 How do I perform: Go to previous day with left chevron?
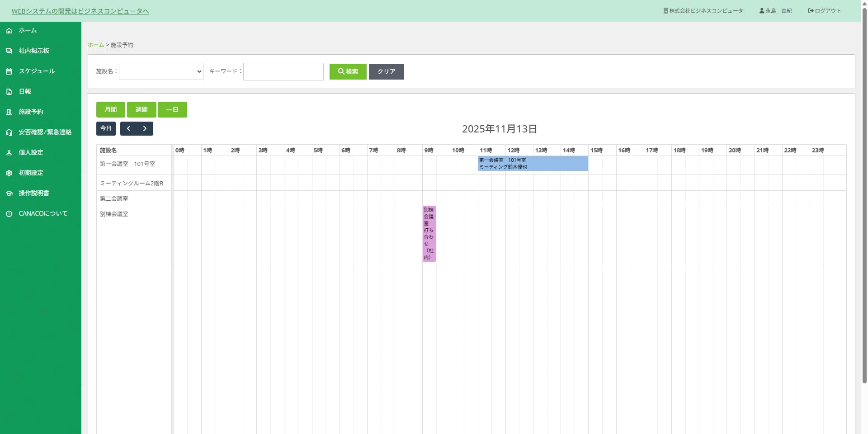coord(128,128)
